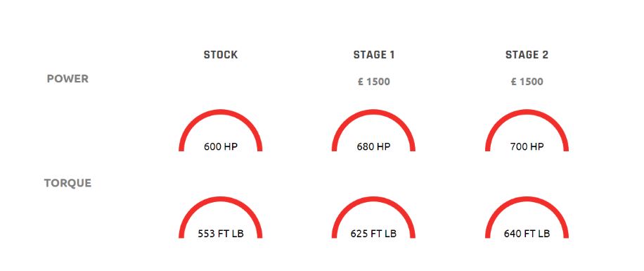This screenshot has width=644, height=271.
Task: Click the STOCK column heading
Action: 221,55
